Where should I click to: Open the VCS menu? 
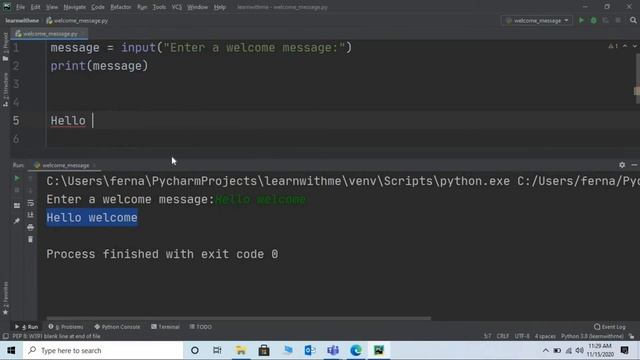(x=177, y=7)
